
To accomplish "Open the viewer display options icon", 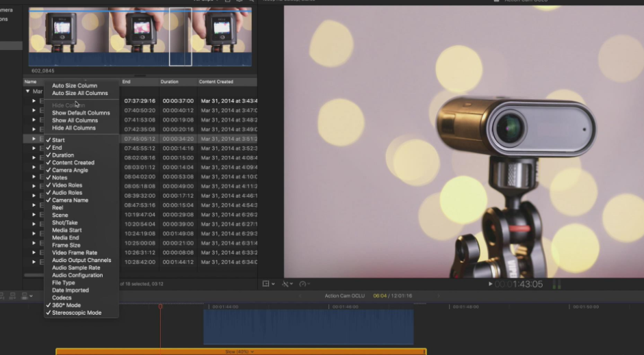I will pyautogui.click(x=268, y=284).
